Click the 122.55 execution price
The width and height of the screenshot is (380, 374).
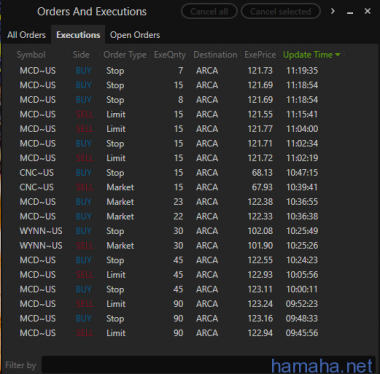(260, 260)
